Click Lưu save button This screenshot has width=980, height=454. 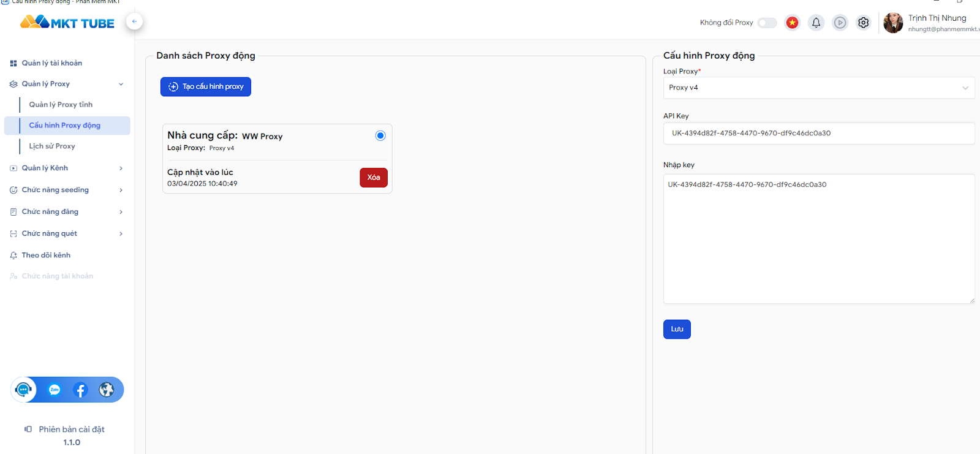click(677, 329)
